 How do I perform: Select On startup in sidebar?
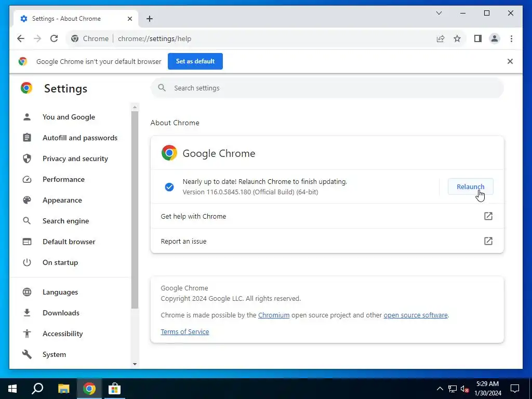point(60,262)
